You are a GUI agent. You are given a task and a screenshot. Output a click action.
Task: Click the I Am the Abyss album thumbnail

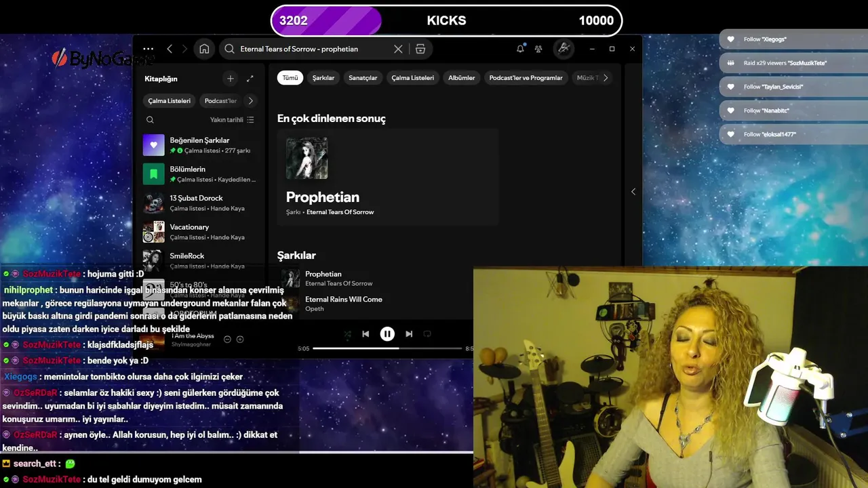tap(153, 340)
